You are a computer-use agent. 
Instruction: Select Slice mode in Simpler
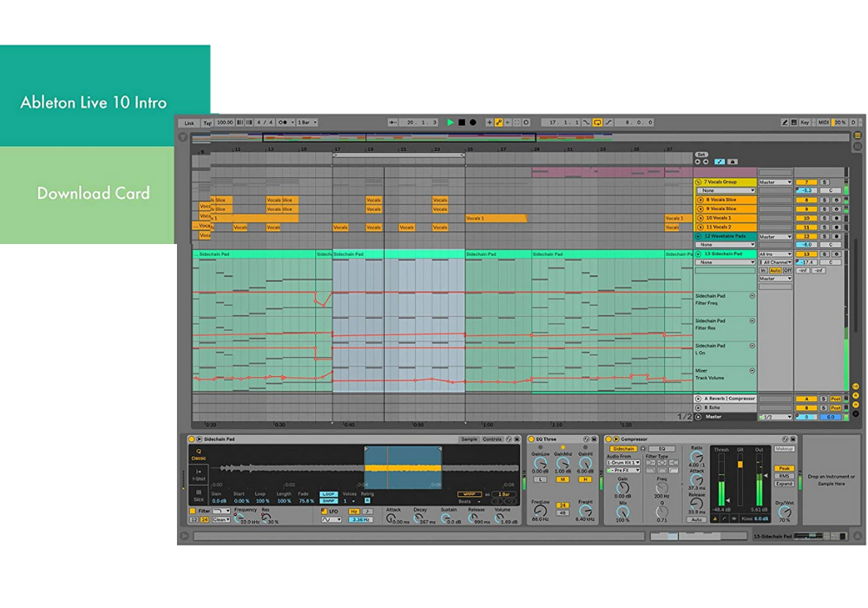click(x=199, y=495)
